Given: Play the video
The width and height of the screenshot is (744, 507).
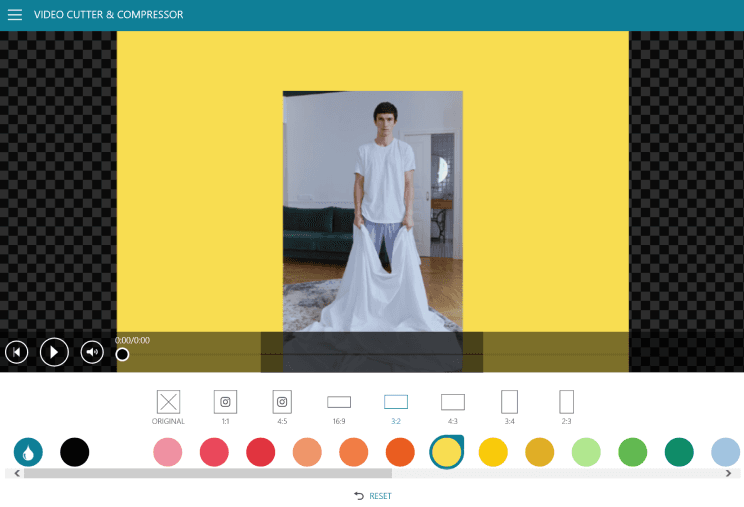Looking at the screenshot, I should click(54, 352).
